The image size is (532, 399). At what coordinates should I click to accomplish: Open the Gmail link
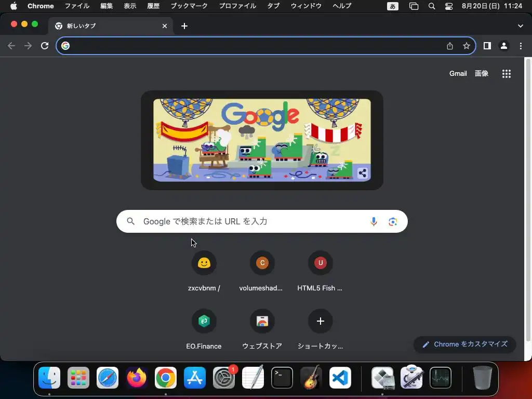click(x=458, y=73)
